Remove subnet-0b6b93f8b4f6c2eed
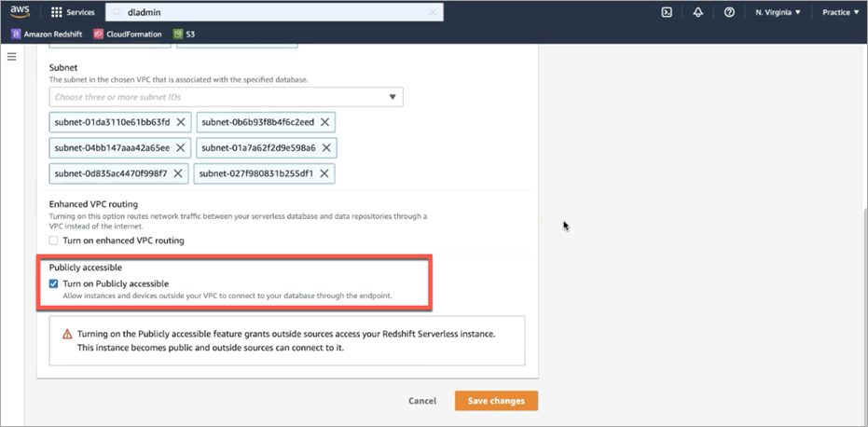 coord(325,122)
